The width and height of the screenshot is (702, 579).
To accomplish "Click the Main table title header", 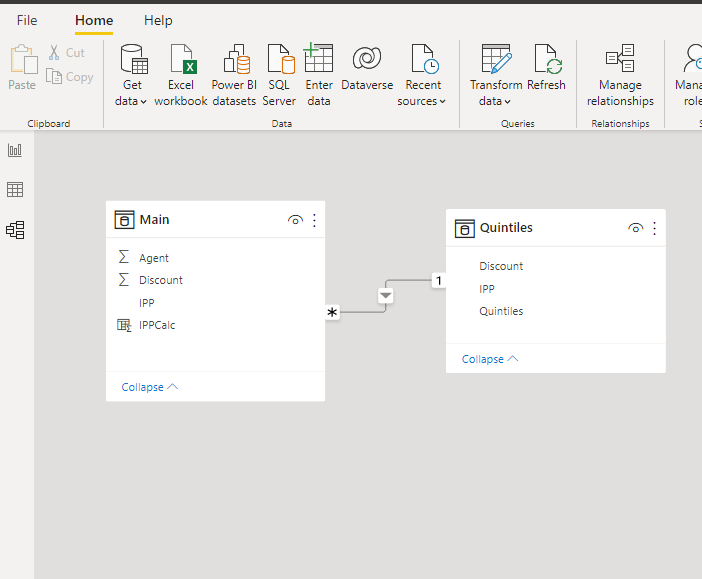I will [x=154, y=220].
